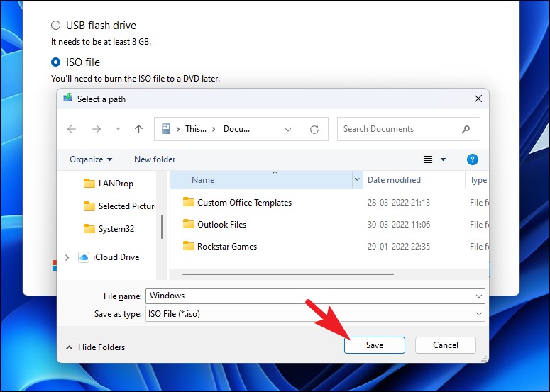Click the Rockstar Games folder icon
550x392 pixels.
point(189,246)
